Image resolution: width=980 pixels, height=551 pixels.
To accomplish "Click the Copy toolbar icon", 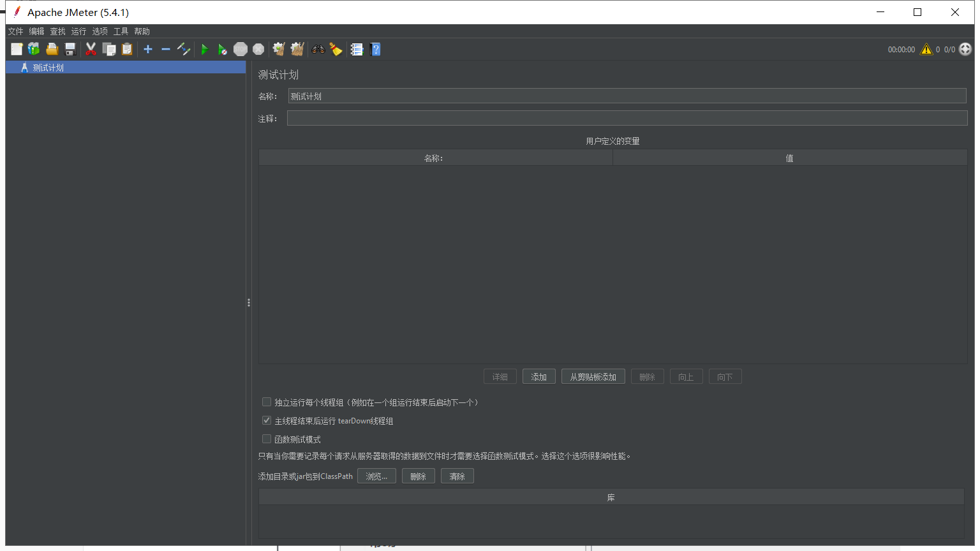I will coord(109,49).
